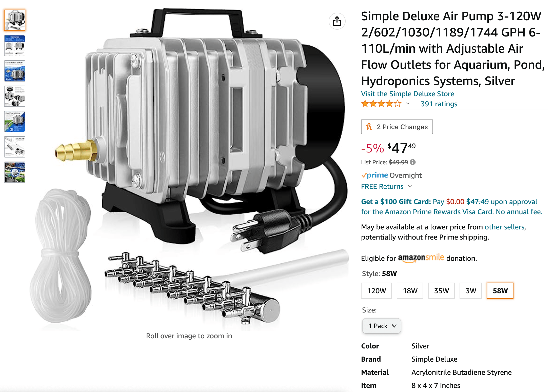Expand the ratings breakdown chevron
This screenshot has height=392, width=555.
coord(408,104)
